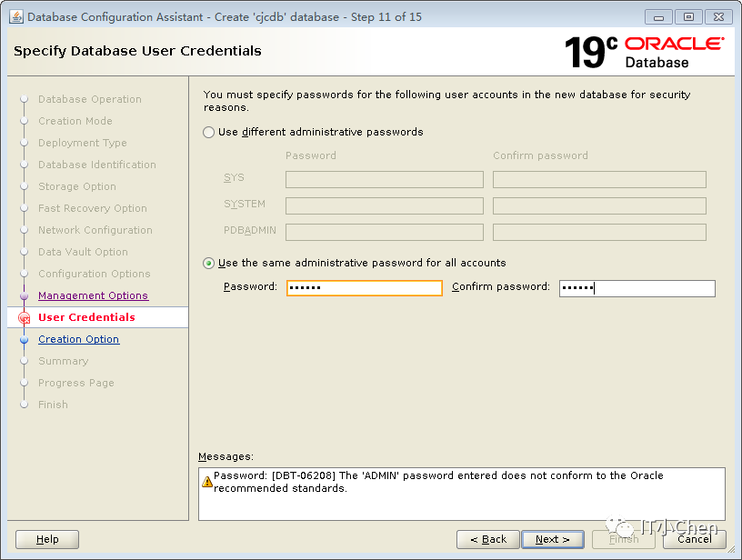This screenshot has height=560, width=742.
Task: Click 'Database Identification' step text
Action: [97, 165]
